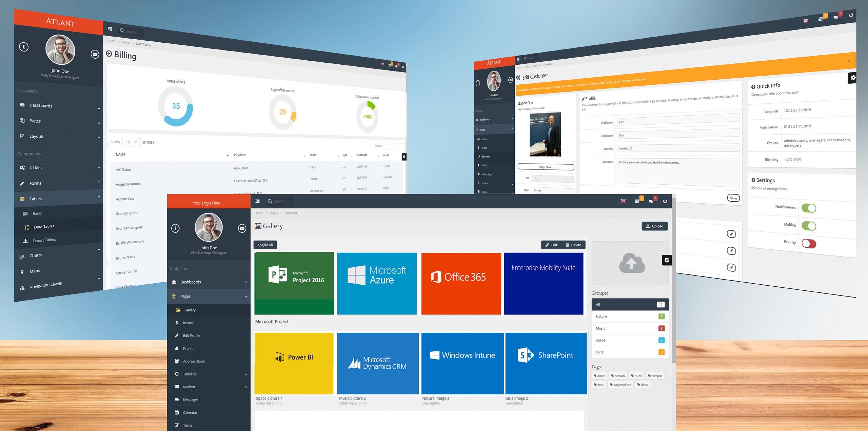The height and width of the screenshot is (431, 868).
Task: Open info icon beside avatar in Gallery window
Action: tap(175, 228)
